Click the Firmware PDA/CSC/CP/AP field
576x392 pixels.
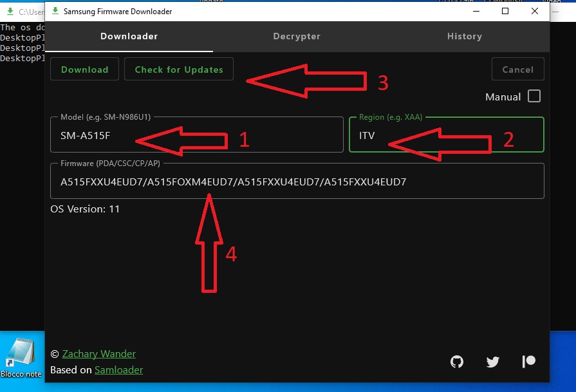coord(297,181)
